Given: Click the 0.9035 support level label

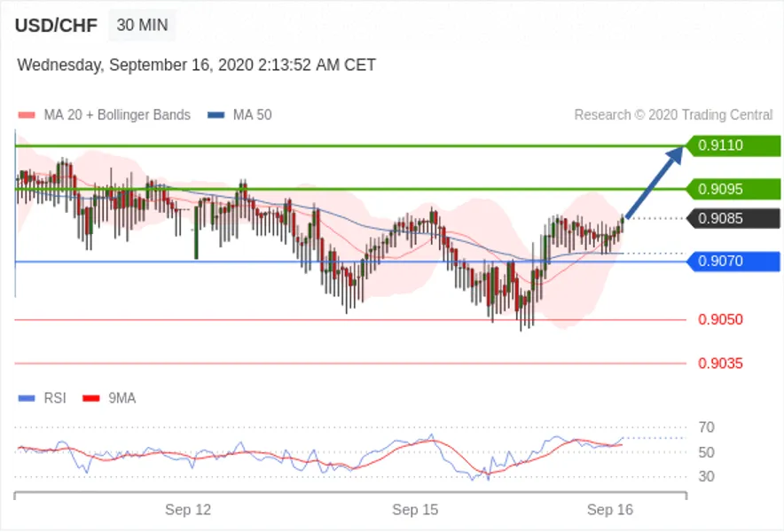Looking at the screenshot, I should (720, 364).
